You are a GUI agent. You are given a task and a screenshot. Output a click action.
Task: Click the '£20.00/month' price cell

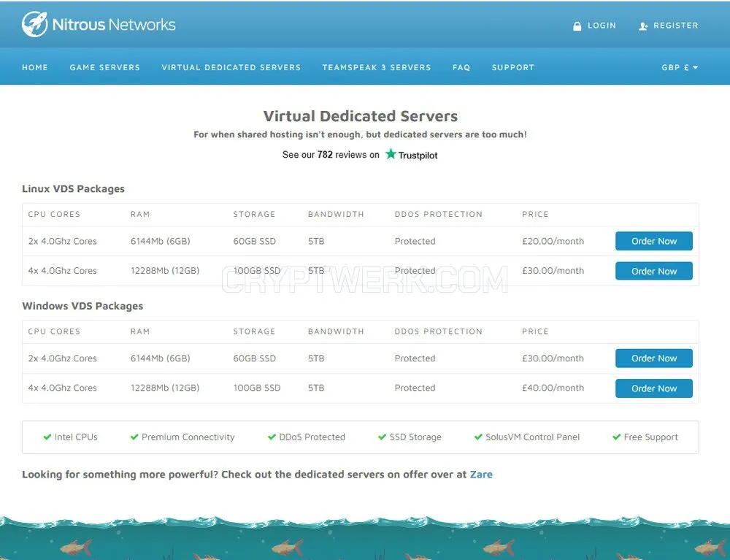[553, 241]
